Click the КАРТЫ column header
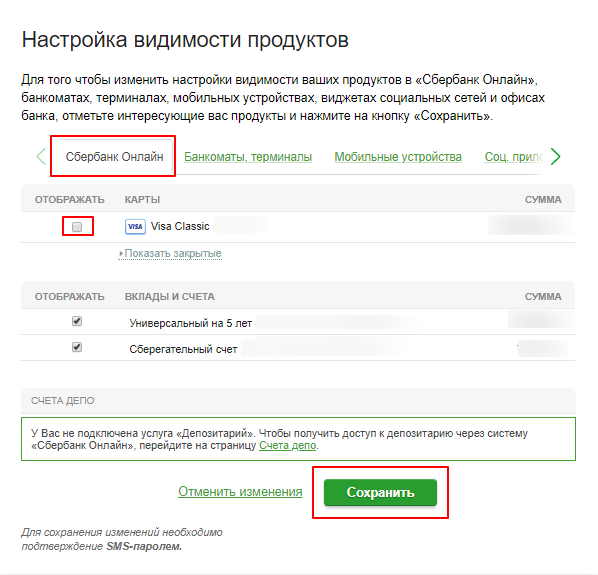The height and width of the screenshot is (575, 598). coord(142,199)
